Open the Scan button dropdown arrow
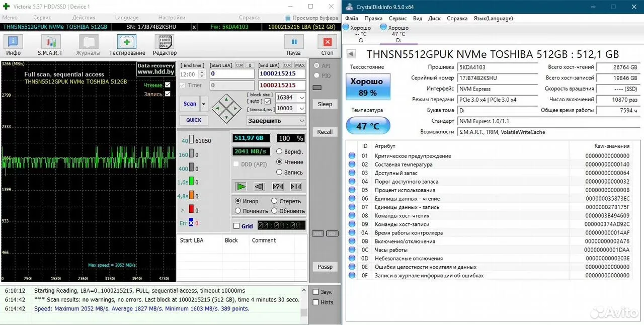Image resolution: width=644 pixels, height=325 pixels. point(204,104)
